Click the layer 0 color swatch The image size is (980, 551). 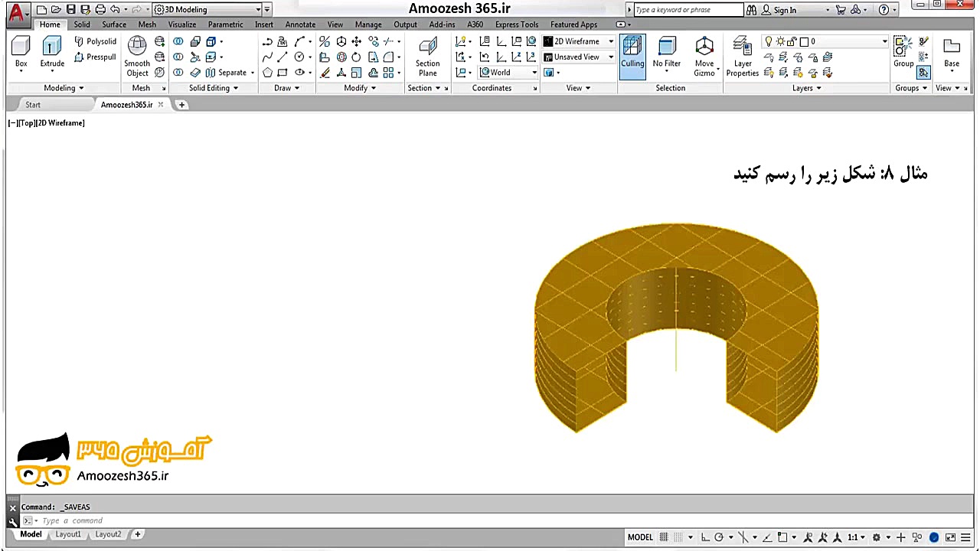[803, 41]
